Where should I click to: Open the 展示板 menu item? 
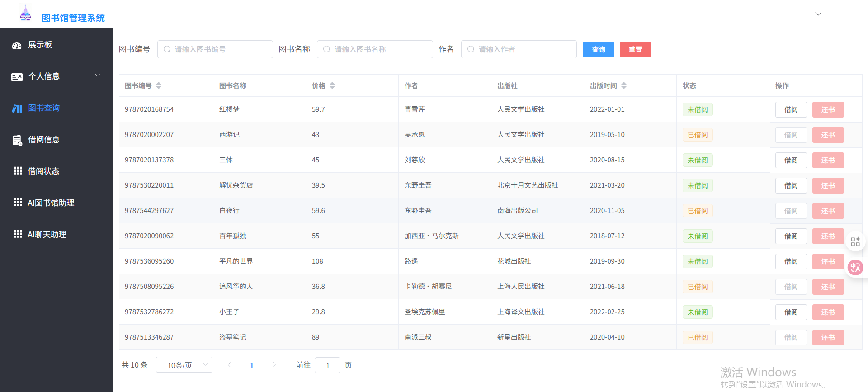[56, 45]
